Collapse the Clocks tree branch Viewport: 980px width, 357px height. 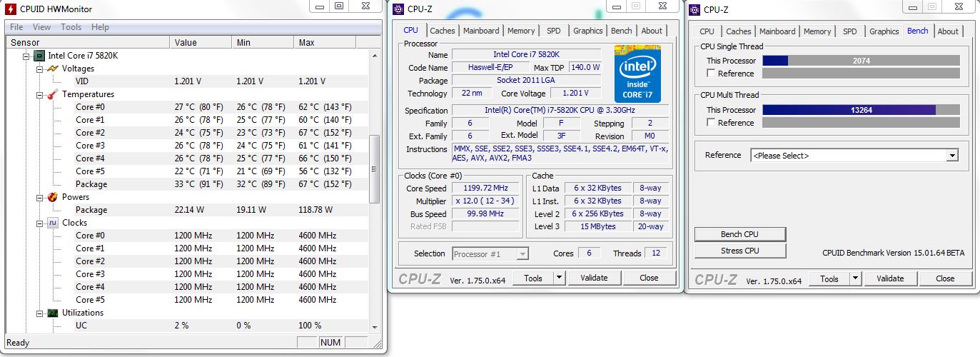tap(39, 223)
